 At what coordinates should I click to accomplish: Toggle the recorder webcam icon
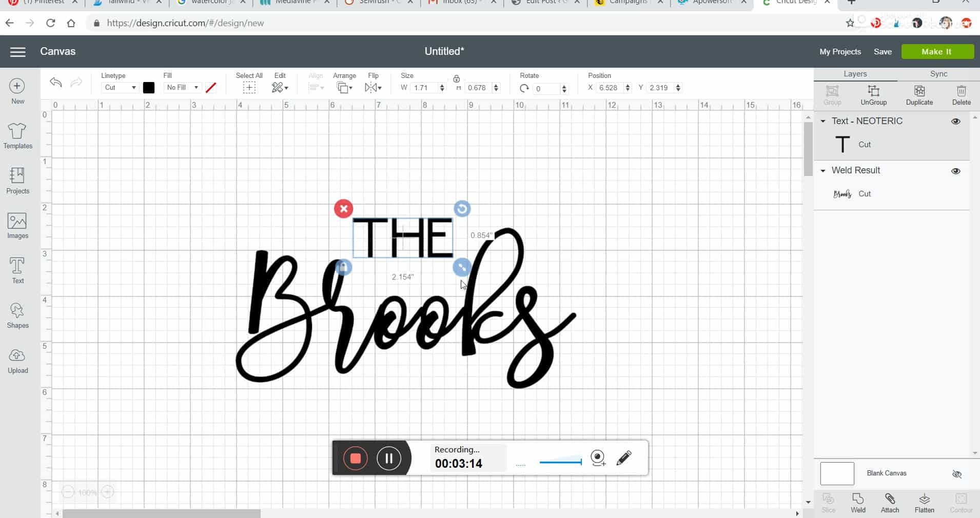(x=598, y=457)
